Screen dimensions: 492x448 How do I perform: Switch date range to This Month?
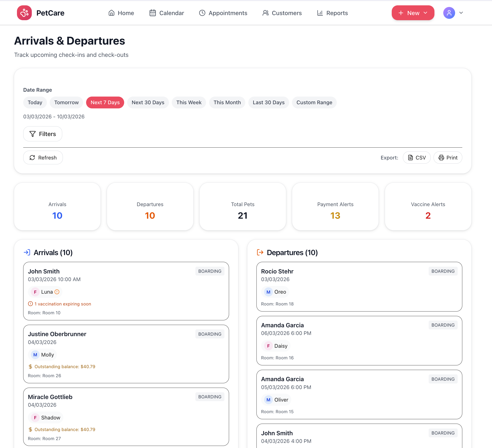click(227, 102)
